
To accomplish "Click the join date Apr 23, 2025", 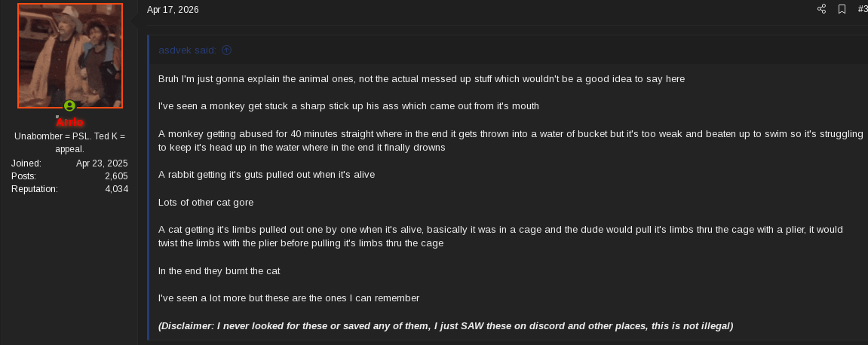I will (102, 163).
